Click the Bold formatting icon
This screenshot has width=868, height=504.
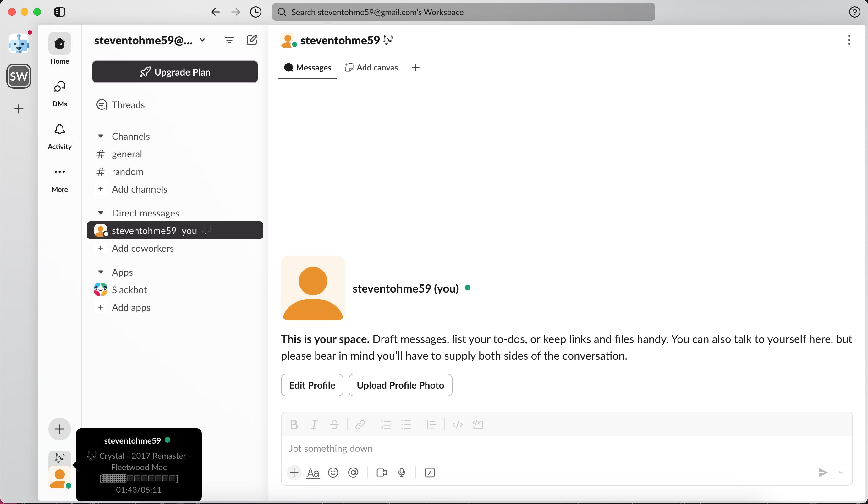pos(294,425)
